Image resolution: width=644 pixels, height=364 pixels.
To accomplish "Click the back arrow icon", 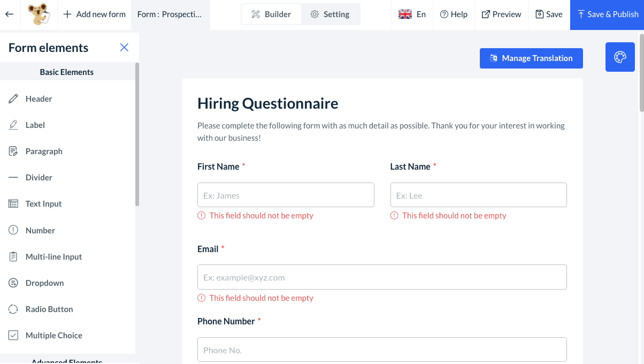I will (x=9, y=14).
